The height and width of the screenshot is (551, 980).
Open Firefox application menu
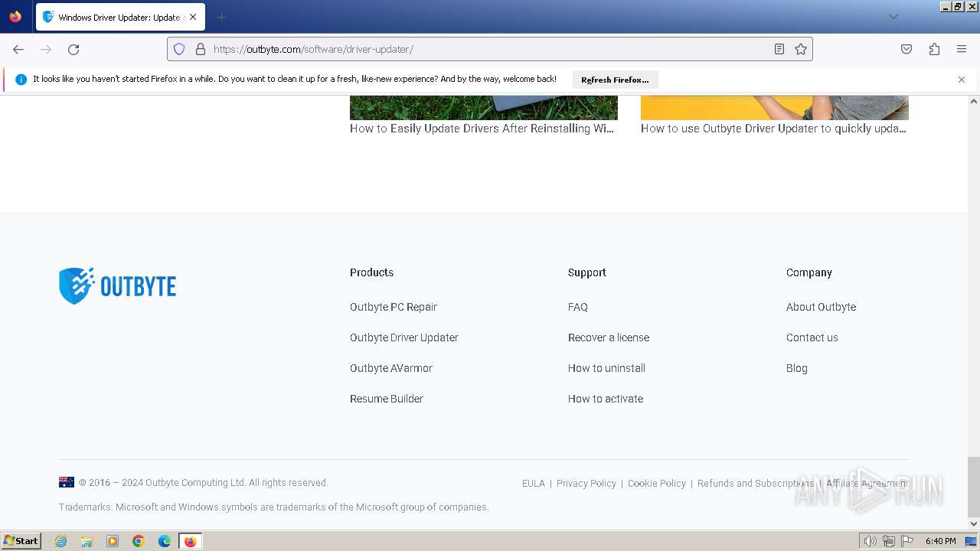pos(962,49)
